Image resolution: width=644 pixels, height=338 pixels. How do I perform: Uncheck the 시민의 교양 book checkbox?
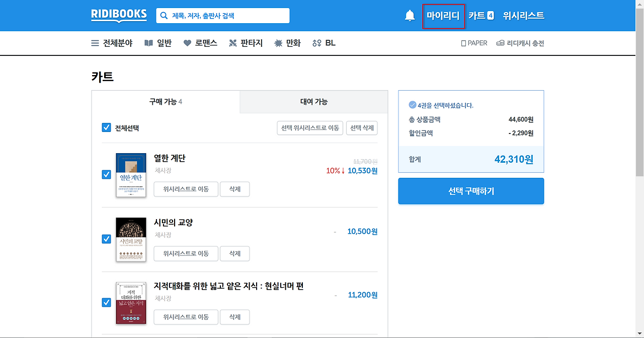point(106,239)
